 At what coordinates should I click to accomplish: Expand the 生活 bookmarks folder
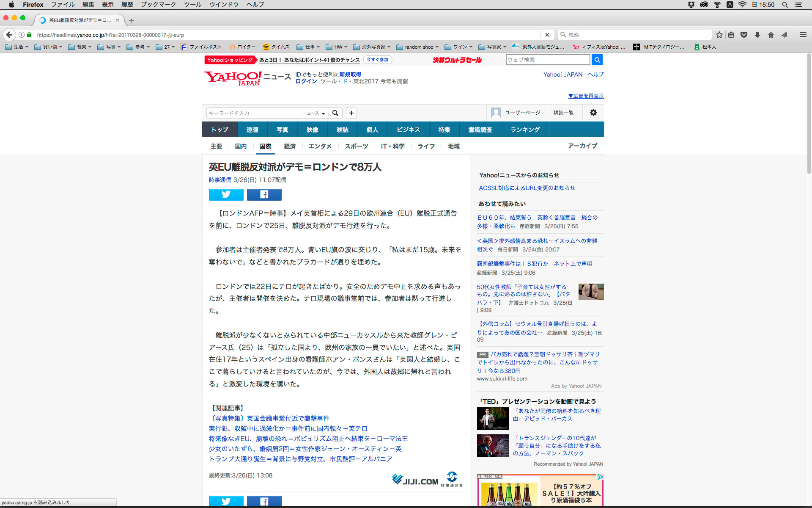pyautogui.click(x=17, y=47)
